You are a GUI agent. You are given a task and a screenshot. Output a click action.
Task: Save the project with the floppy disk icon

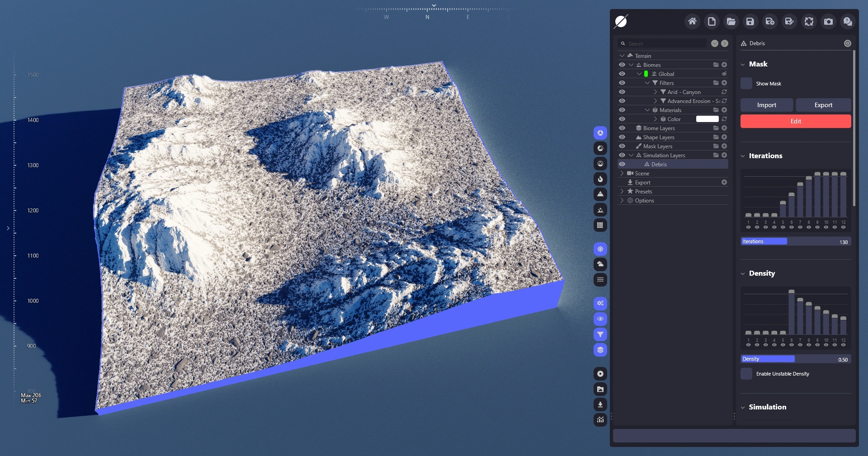[750, 21]
